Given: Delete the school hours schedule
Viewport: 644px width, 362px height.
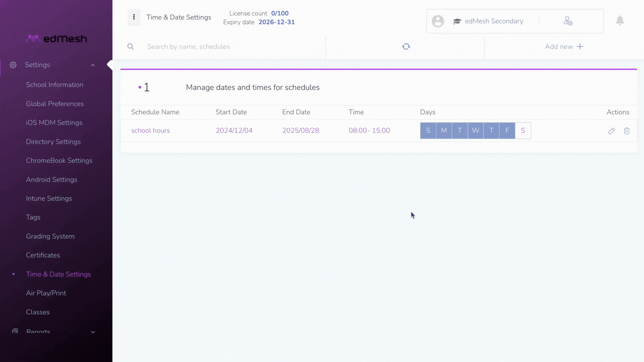Looking at the screenshot, I should 627,131.
